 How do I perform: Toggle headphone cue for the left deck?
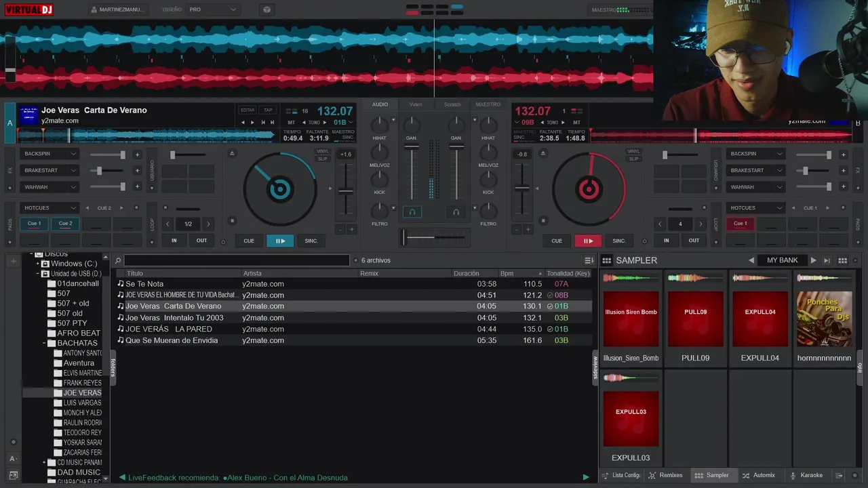tap(412, 212)
